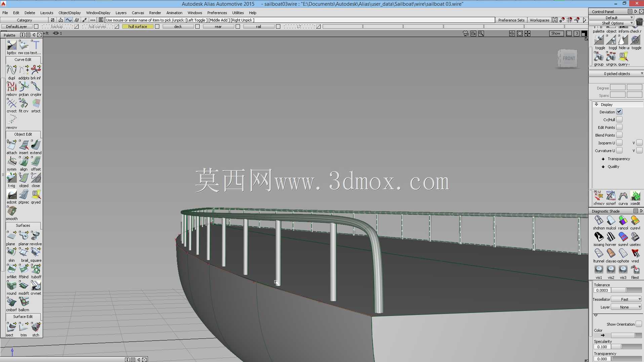Open the Render menu
Image resolution: width=644 pixels, height=362 pixels.
click(x=155, y=13)
